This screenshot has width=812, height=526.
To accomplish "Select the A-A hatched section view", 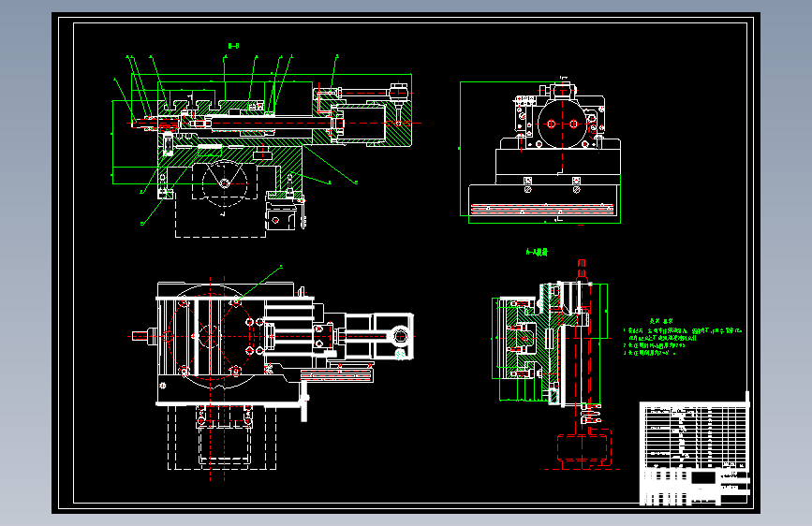I will click(x=551, y=344).
